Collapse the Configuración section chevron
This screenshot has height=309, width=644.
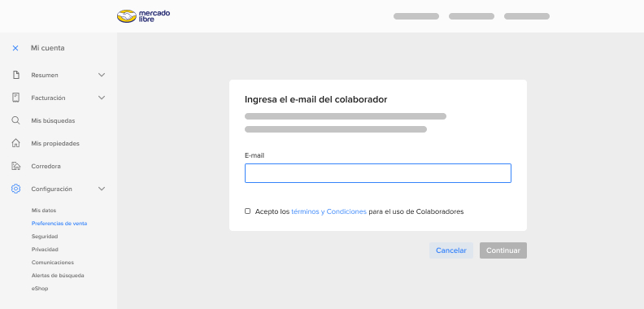click(102, 189)
